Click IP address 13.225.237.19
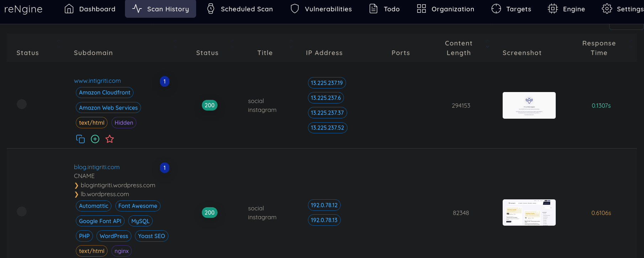Screen dimensions: 644x258 click(x=327, y=83)
